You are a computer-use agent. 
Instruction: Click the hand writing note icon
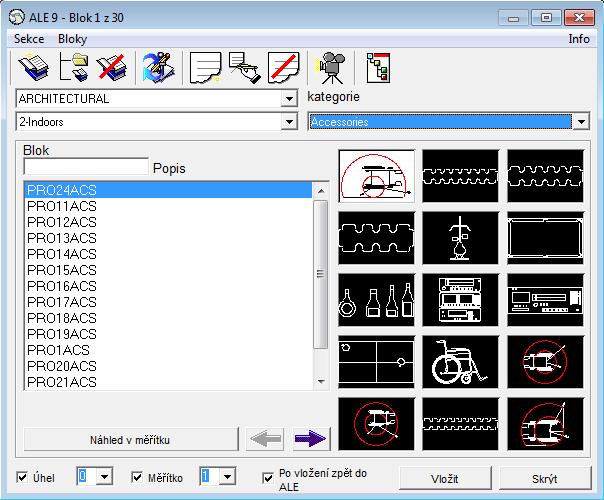[x=245, y=68]
